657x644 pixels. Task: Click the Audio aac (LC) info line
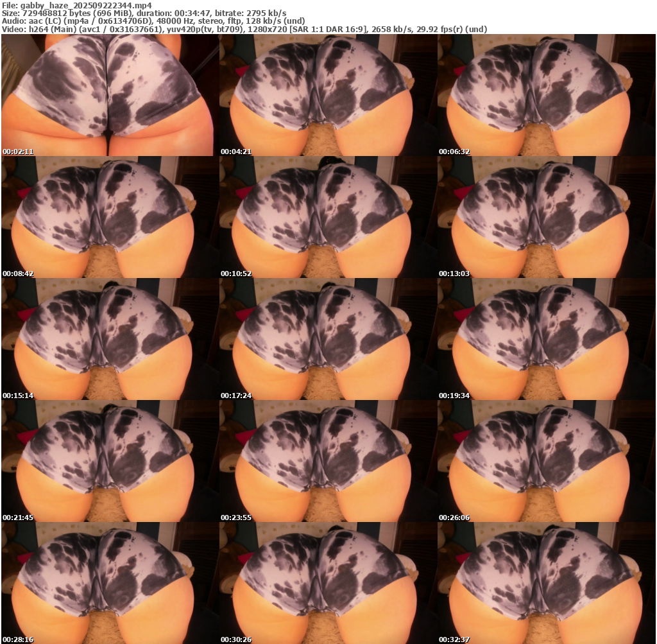pyautogui.click(x=153, y=21)
